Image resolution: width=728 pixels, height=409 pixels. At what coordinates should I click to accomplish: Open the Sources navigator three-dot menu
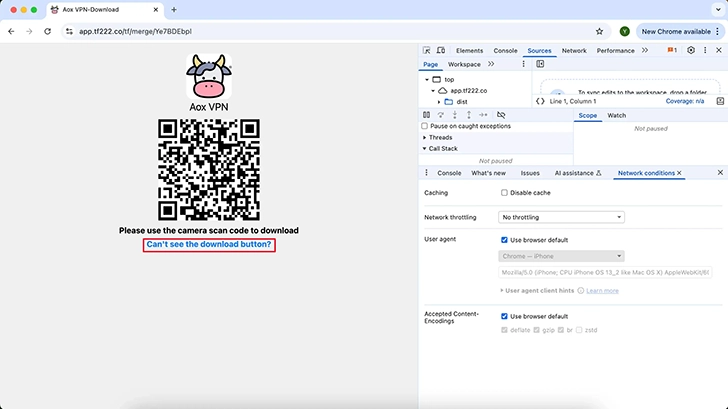[523, 64]
